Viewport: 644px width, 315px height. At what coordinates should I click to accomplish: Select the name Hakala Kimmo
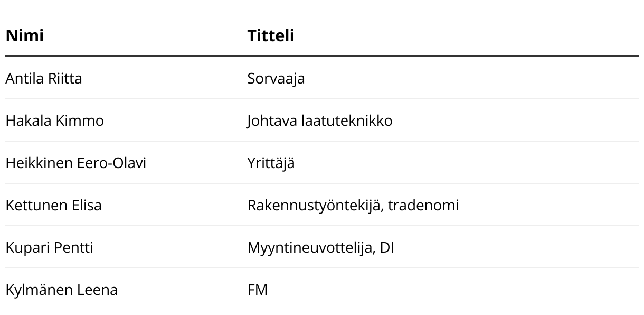pos(54,121)
